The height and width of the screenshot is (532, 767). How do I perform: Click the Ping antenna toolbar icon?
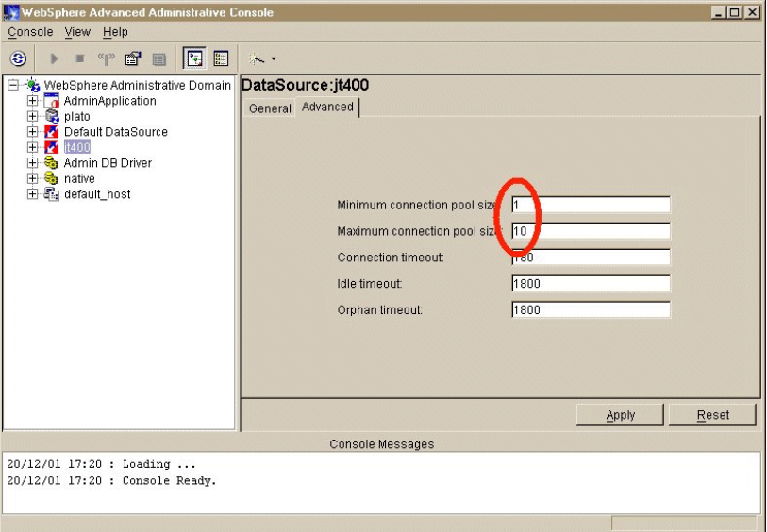[107, 59]
